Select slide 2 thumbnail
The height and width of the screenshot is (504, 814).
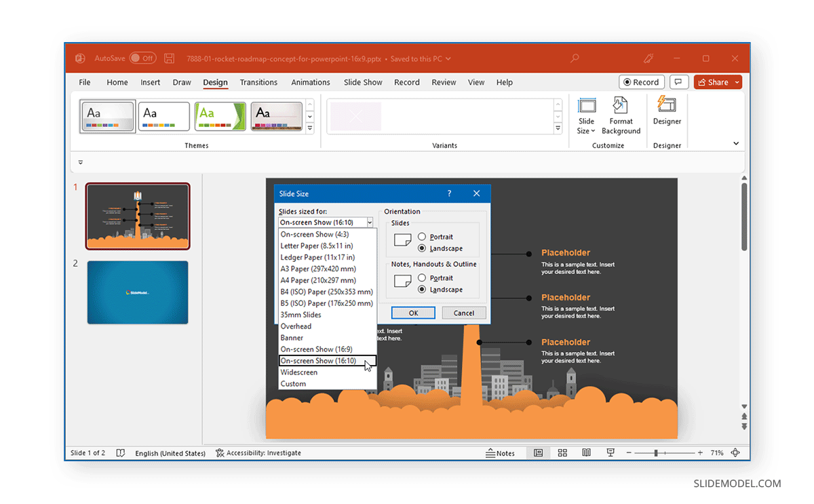(138, 292)
